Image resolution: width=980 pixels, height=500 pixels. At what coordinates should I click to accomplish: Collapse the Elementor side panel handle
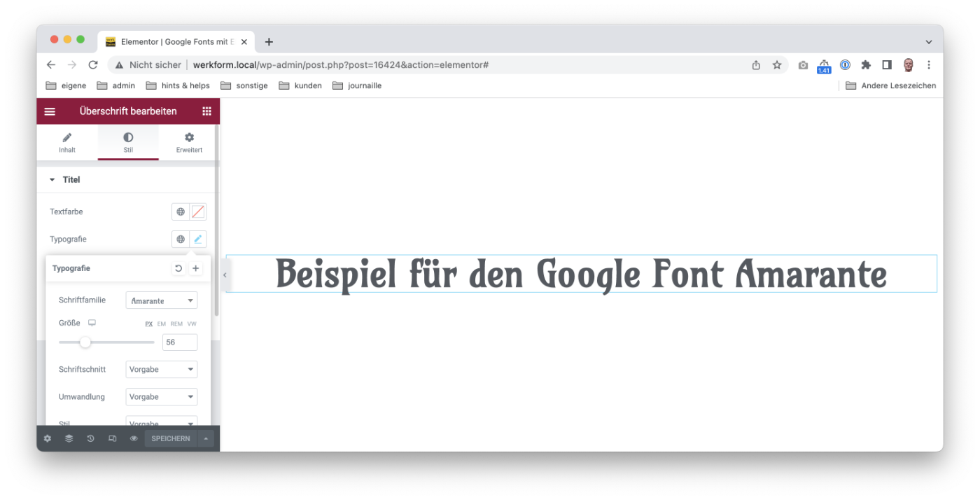(225, 275)
